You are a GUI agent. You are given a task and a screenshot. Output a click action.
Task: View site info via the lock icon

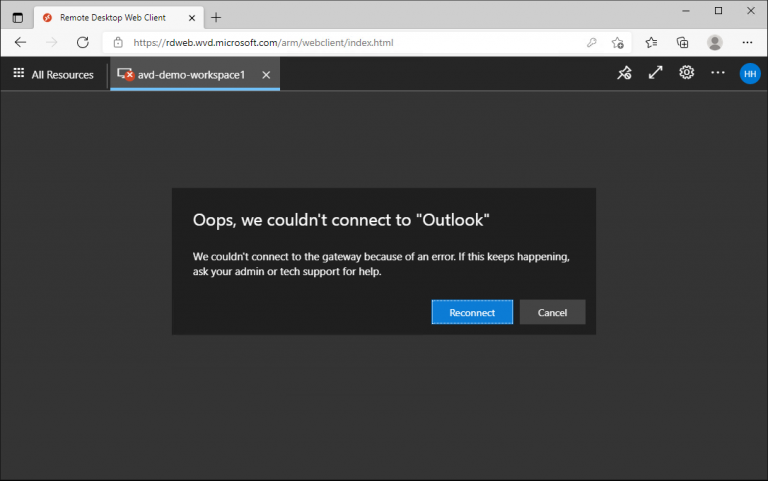click(118, 43)
